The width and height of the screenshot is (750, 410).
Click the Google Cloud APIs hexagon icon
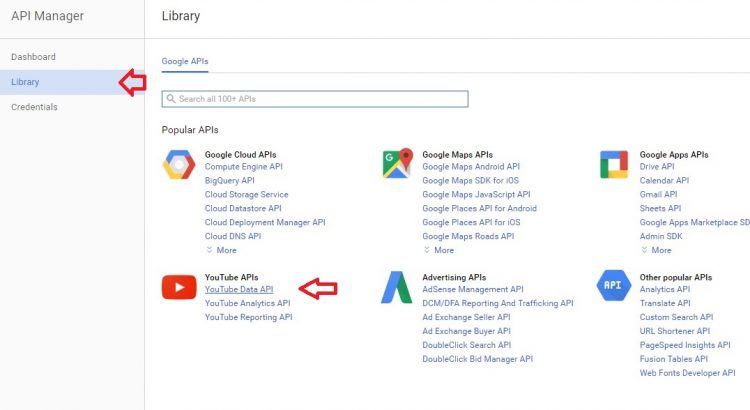(179, 165)
